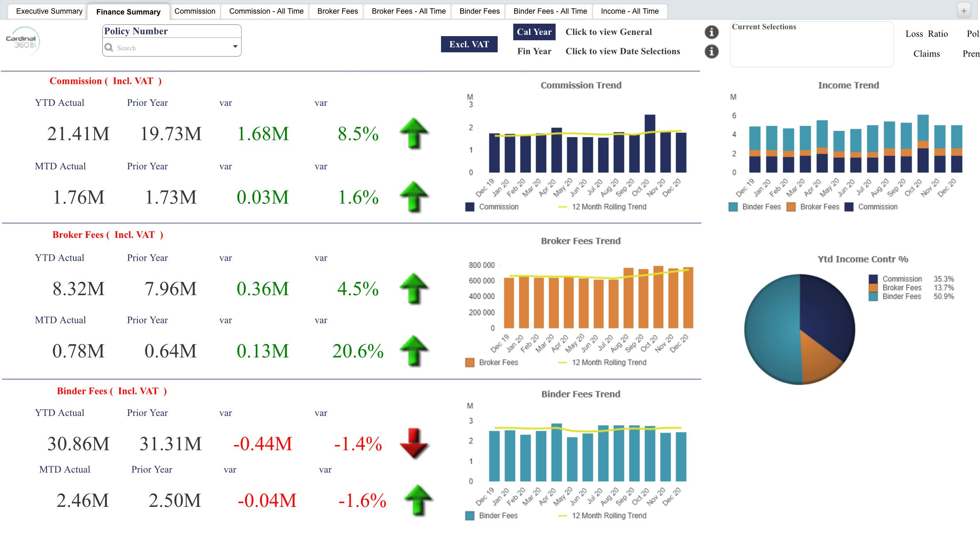Image resolution: width=980 pixels, height=538 pixels.
Task: Click red down arrow for Binder Fees YTD
Action: 414,443
